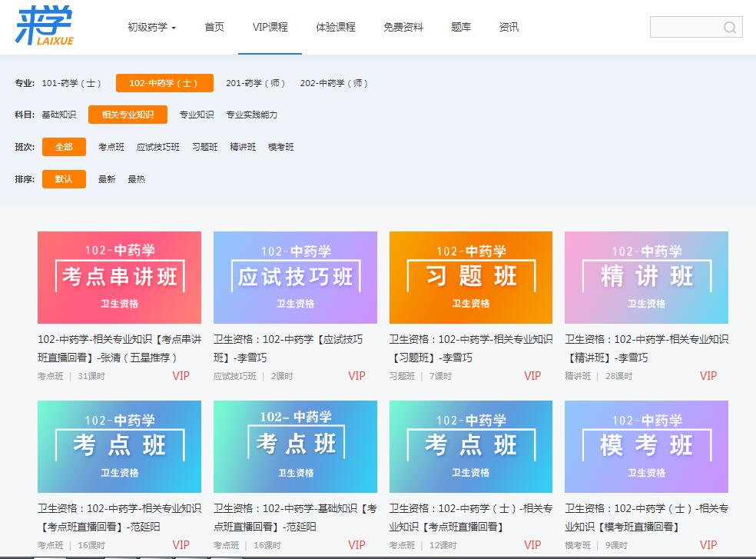Screen dimensions: 756x559
Task: Open the 基础知识 考点班直播回看 title link
Action: click(295, 517)
